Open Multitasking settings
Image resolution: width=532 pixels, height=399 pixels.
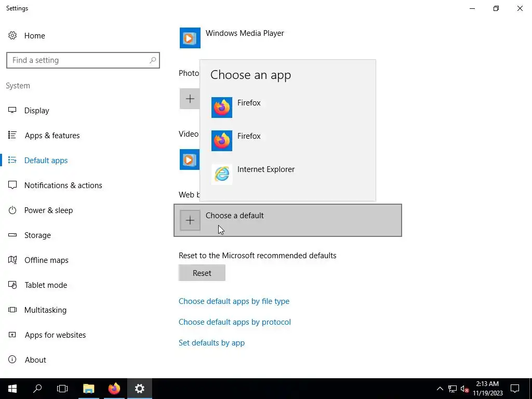point(45,310)
